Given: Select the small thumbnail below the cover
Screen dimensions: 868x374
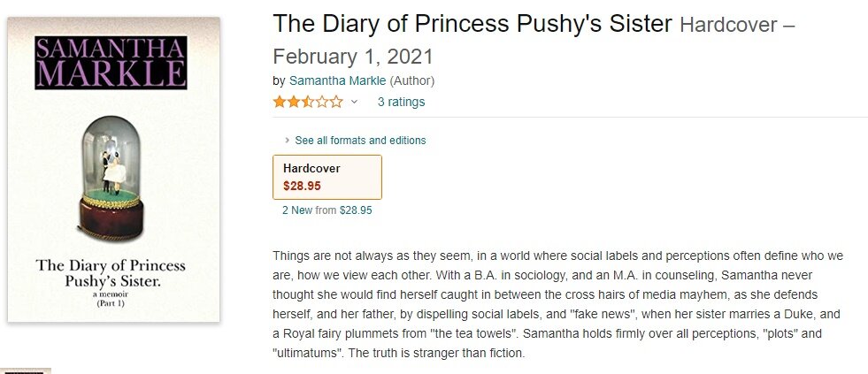Looking at the screenshot, I should (x=25, y=370).
